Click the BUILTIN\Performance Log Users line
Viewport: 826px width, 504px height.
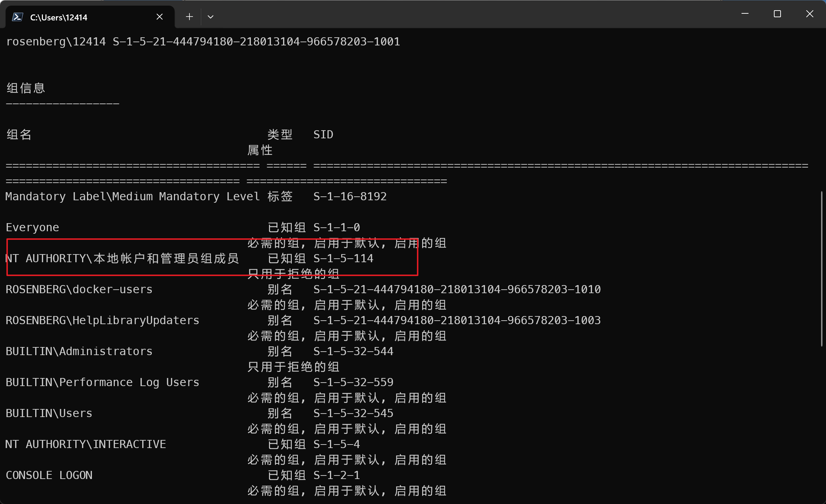102,383
